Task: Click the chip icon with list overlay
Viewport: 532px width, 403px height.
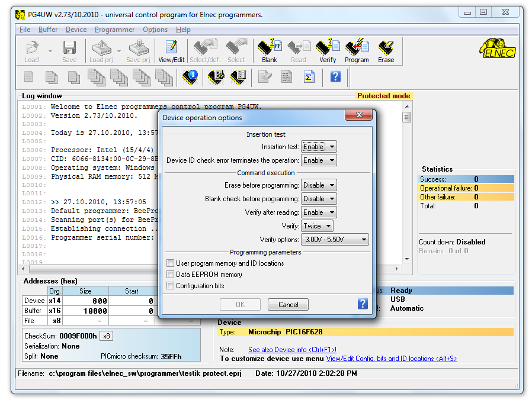Action: (239, 78)
